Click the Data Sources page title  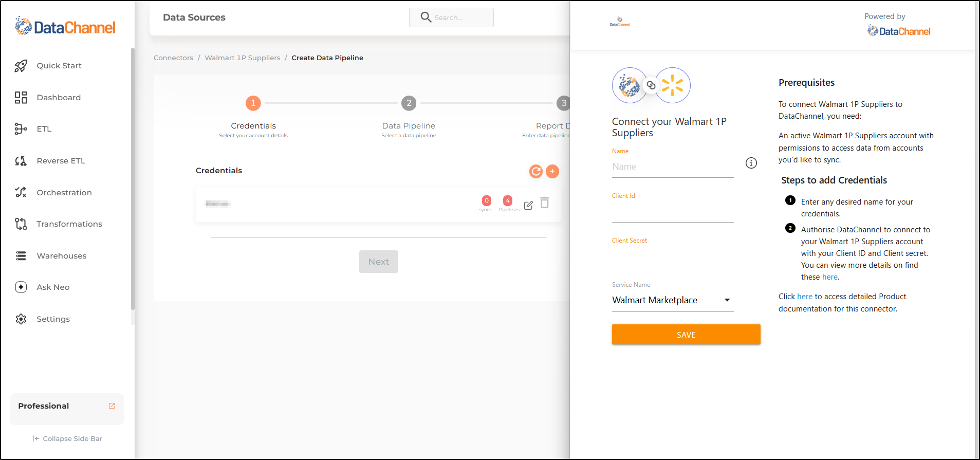point(194,17)
